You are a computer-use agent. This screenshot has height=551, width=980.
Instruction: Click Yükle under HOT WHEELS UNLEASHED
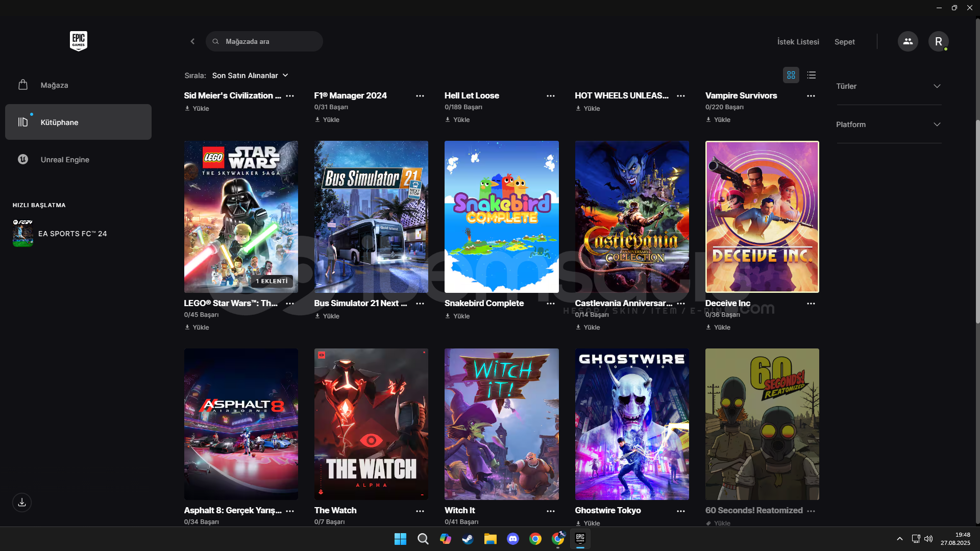click(x=588, y=109)
